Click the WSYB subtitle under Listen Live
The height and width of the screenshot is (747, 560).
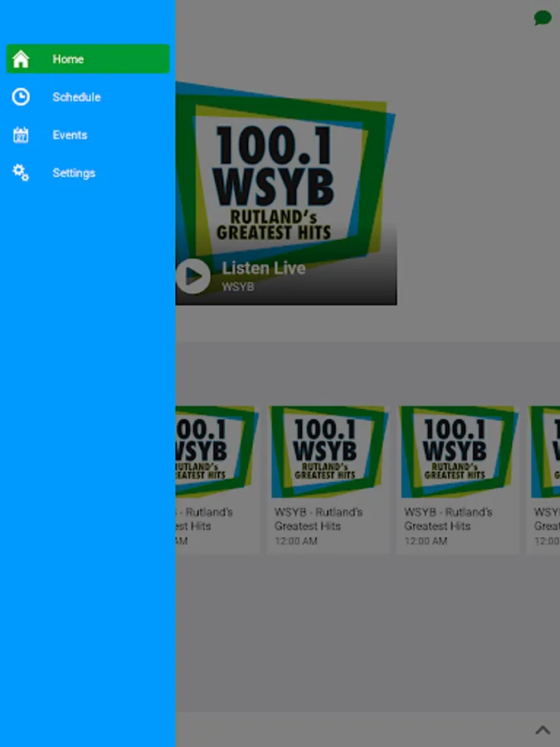click(237, 287)
